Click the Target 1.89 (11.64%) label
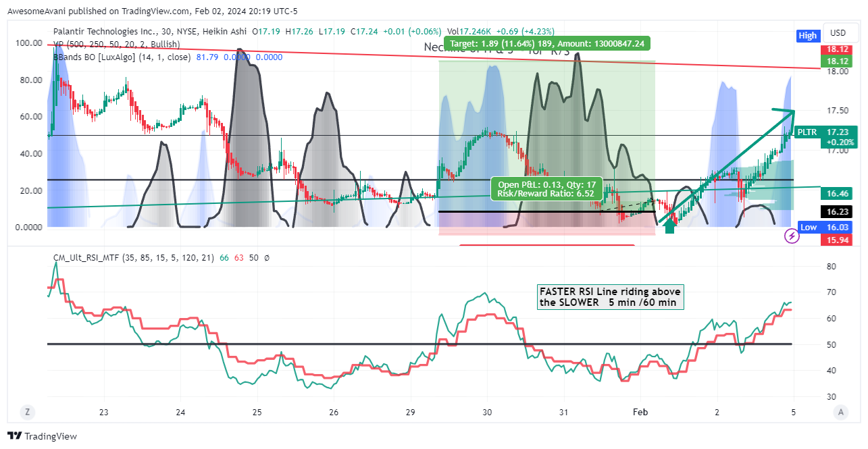The width and height of the screenshot is (868, 449). 548,43
